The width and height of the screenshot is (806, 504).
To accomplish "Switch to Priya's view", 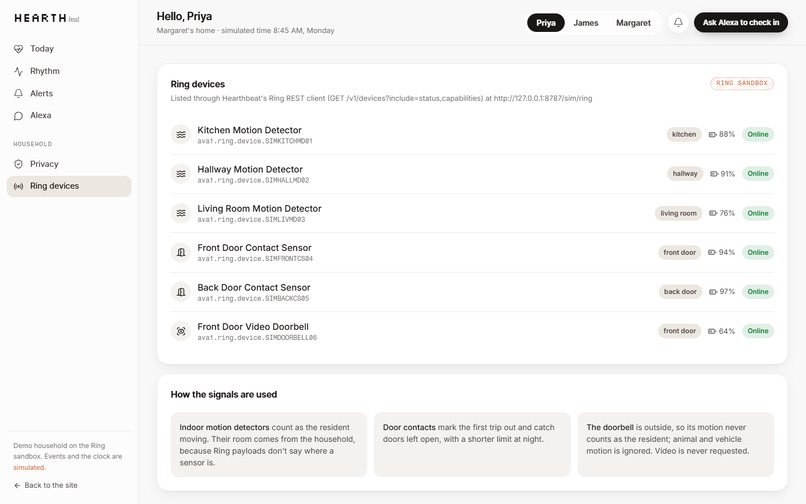I will [x=545, y=23].
